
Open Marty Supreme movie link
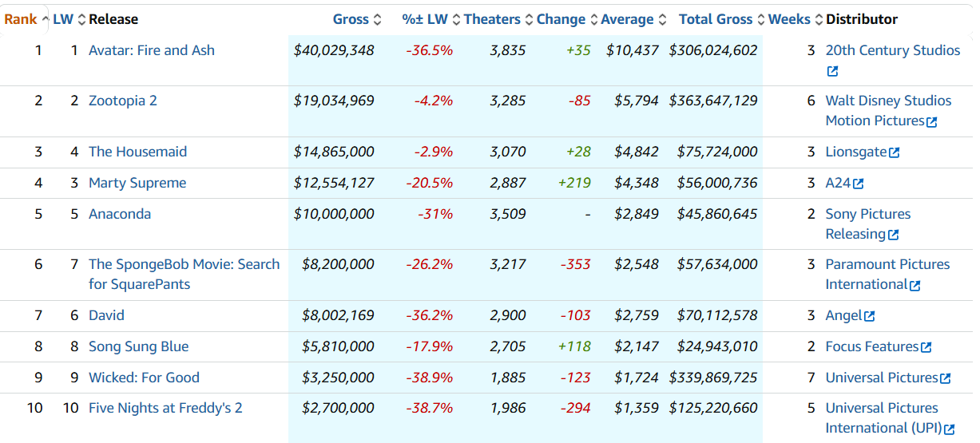pos(137,183)
